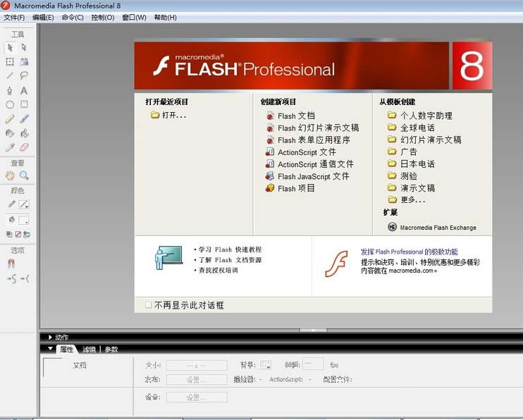Viewport: 523px width, 420px height.
Task: Select the Text tool
Action: tap(24, 90)
